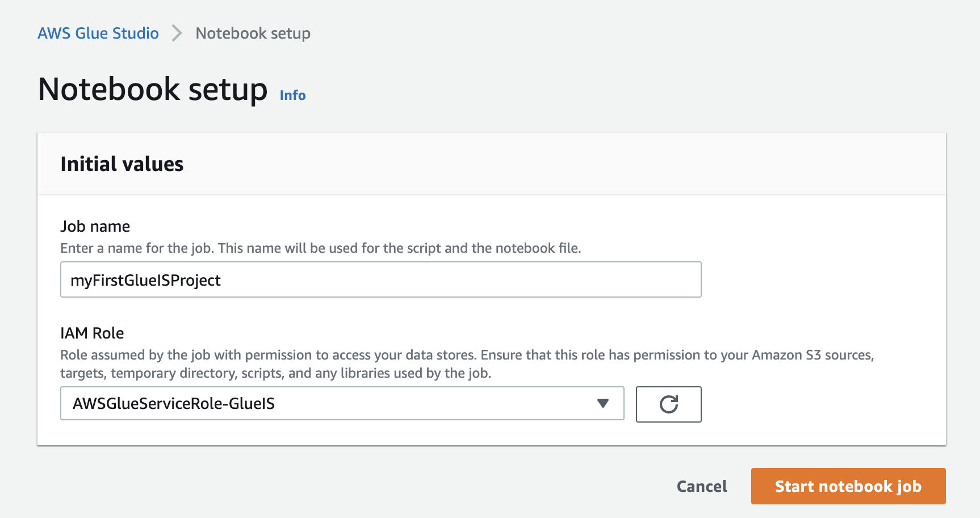Focus the Job name input field
The image size is (980, 518).
point(454,279)
